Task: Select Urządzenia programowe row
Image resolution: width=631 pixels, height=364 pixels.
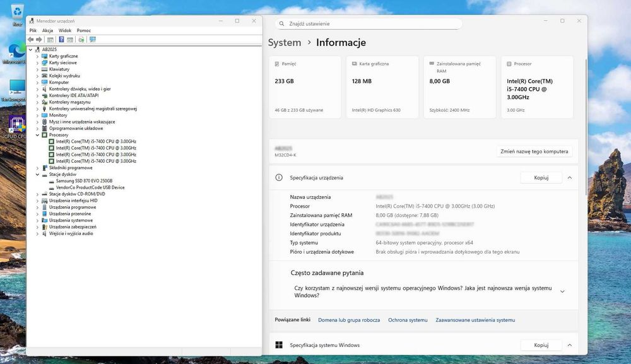Action: click(x=73, y=207)
